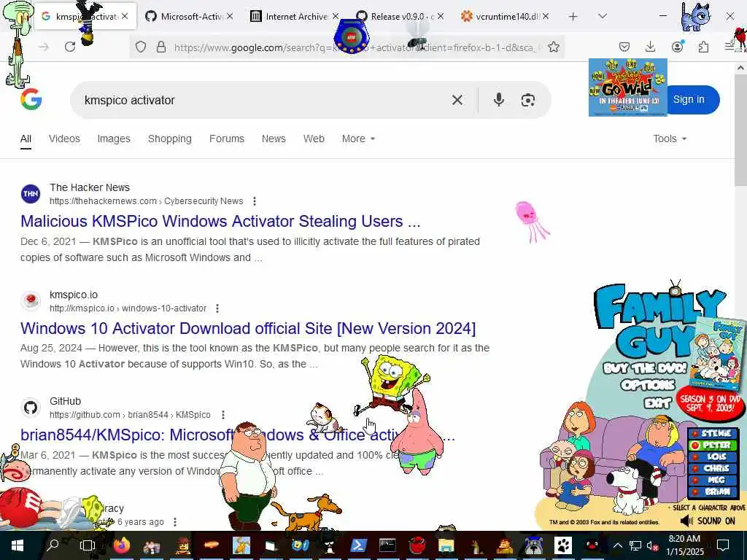Click the muted volume tray icon
This screenshot has width=747, height=560.
[653, 545]
